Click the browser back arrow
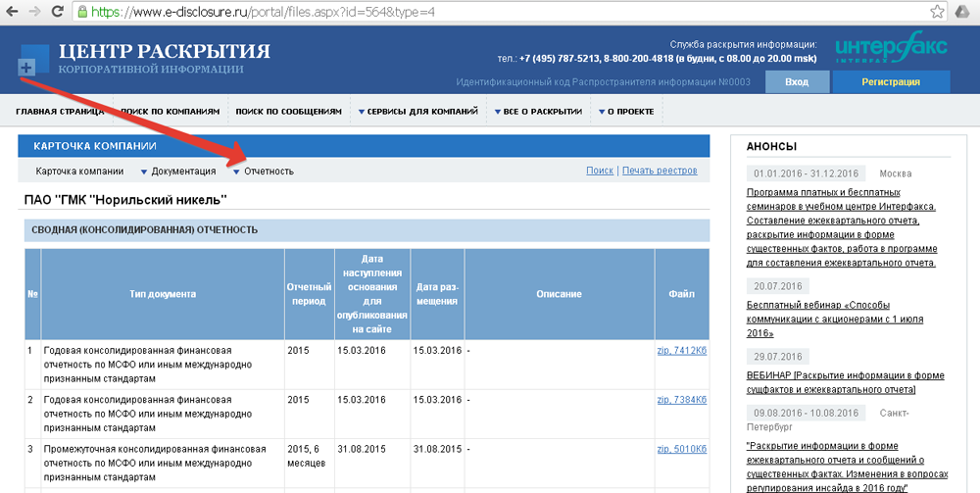This screenshot has width=980, height=493. pyautogui.click(x=13, y=13)
